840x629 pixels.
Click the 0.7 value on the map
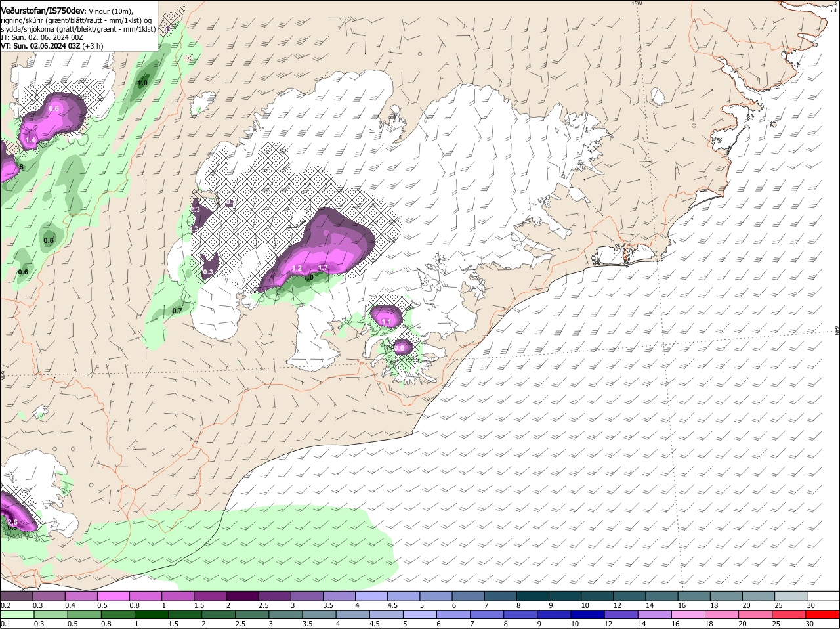click(177, 311)
